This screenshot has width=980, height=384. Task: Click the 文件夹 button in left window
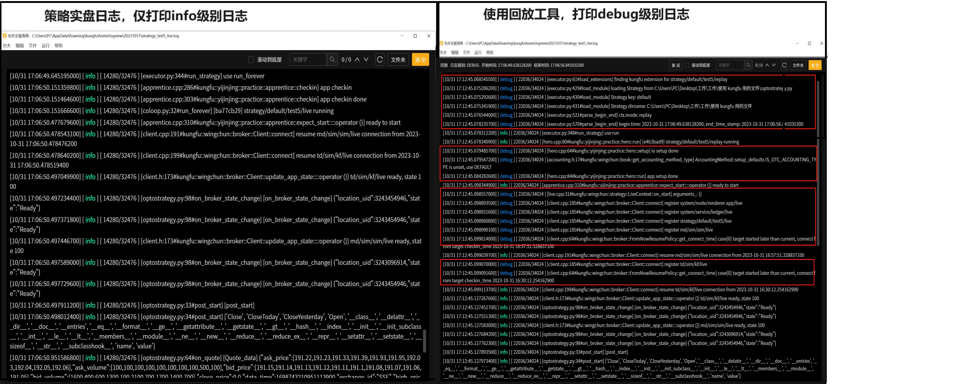398,60
